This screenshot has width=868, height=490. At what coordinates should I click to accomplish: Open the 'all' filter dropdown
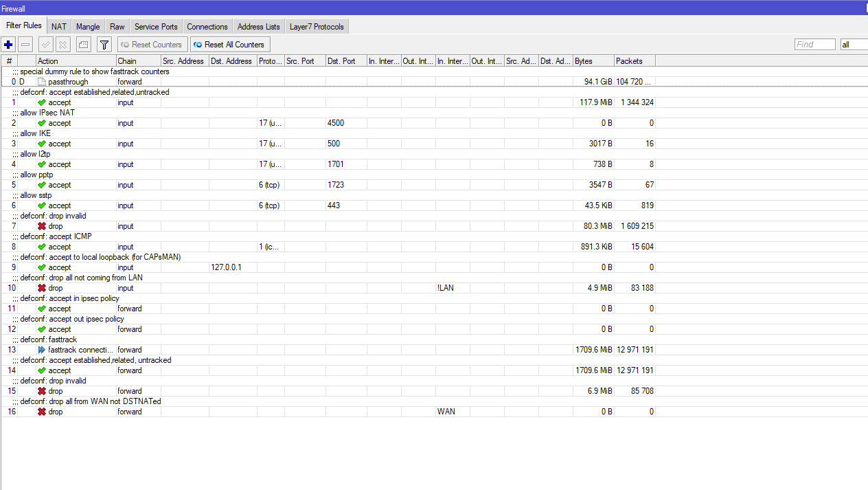click(x=854, y=44)
